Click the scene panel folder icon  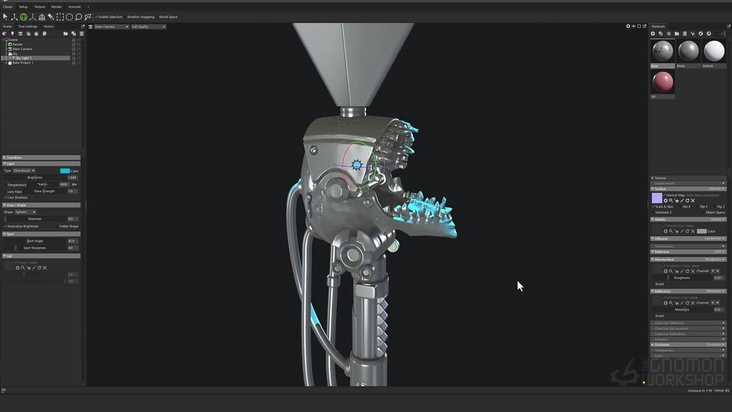click(x=65, y=34)
